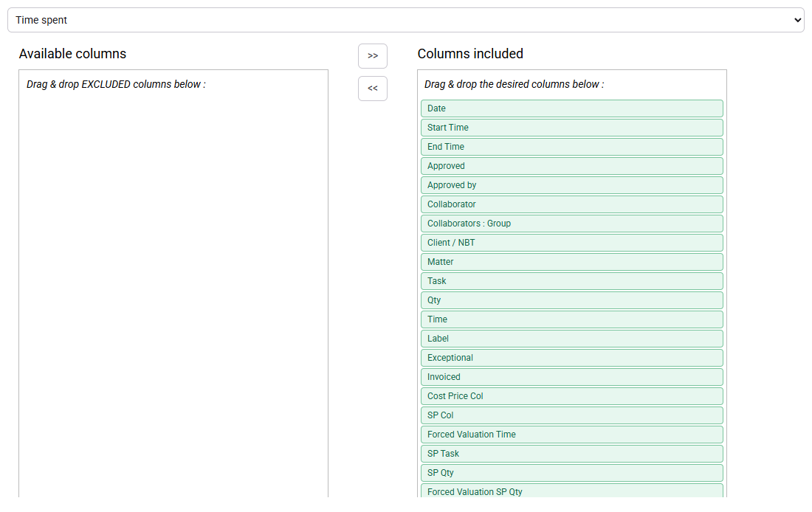Select the Forced Valuation SP Qty item
Image resolution: width=812 pixels, height=512 pixels.
[571, 491]
